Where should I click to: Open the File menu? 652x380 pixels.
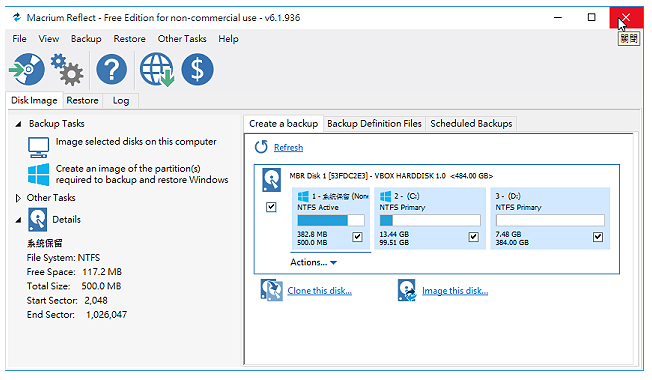[x=20, y=39]
